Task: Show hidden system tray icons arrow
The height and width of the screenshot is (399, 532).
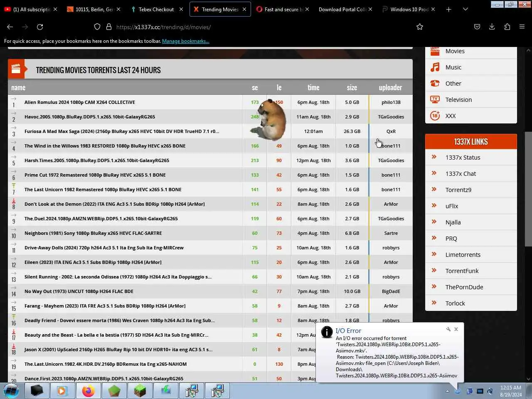Action: click(447, 391)
